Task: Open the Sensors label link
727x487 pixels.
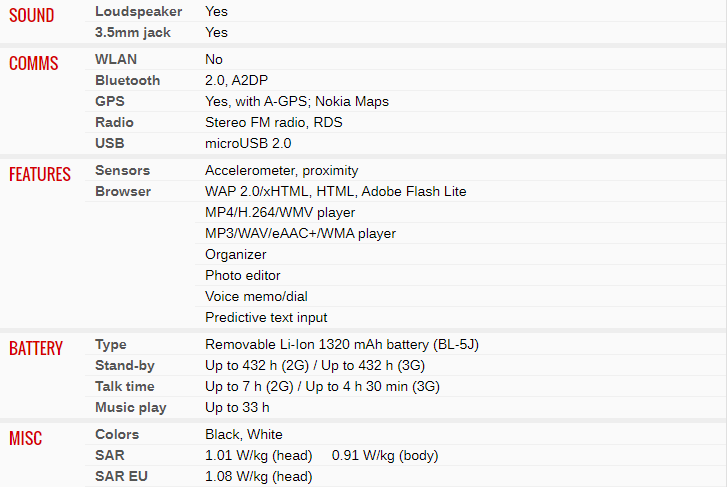Action: (x=122, y=170)
